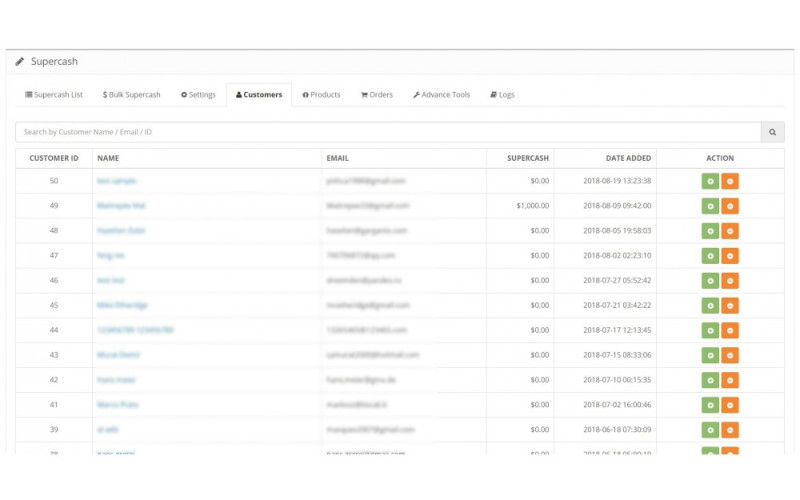
Task: Click orange minus icon in customer 42 row
Action: pyautogui.click(x=730, y=380)
